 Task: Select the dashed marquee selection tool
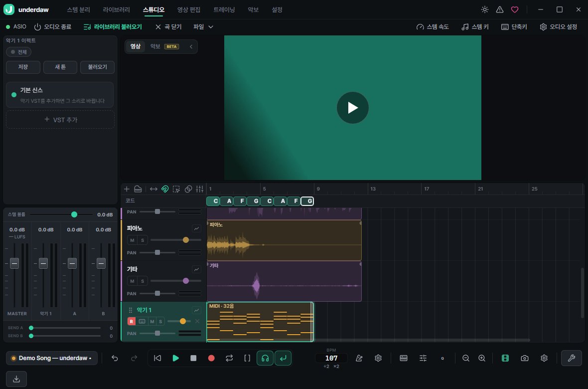click(176, 189)
